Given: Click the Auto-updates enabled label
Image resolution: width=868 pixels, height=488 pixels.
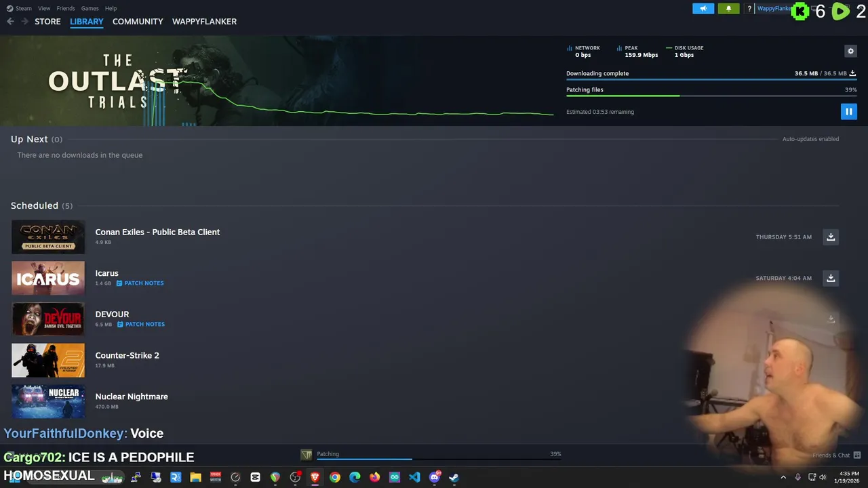Looking at the screenshot, I should coord(810,139).
